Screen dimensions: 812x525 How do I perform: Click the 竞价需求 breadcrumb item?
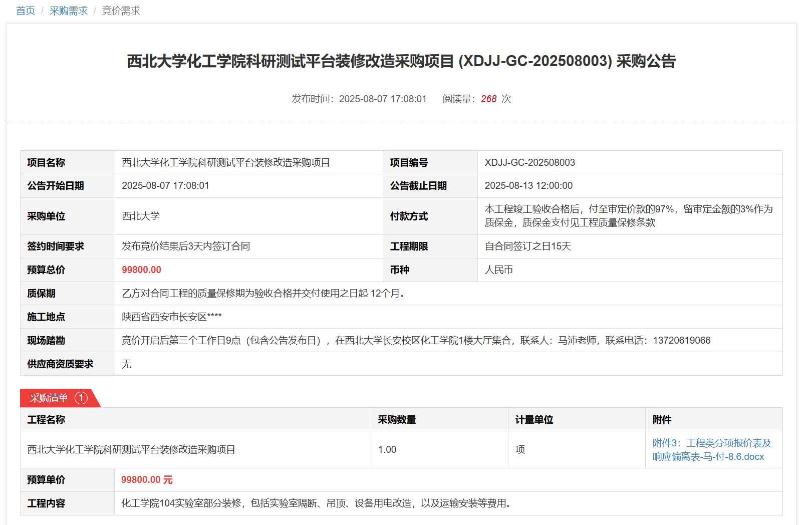coord(121,11)
